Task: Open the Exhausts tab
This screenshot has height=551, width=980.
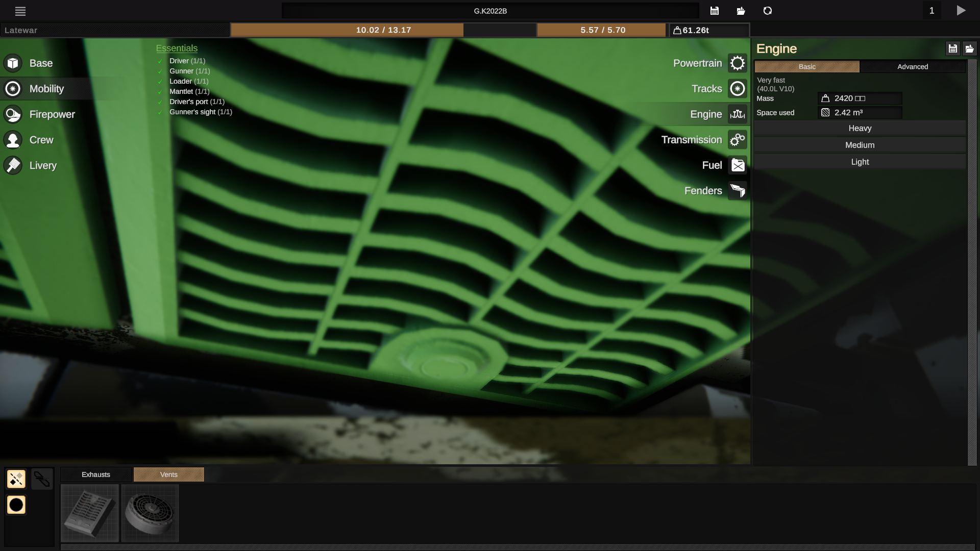Action: (96, 474)
